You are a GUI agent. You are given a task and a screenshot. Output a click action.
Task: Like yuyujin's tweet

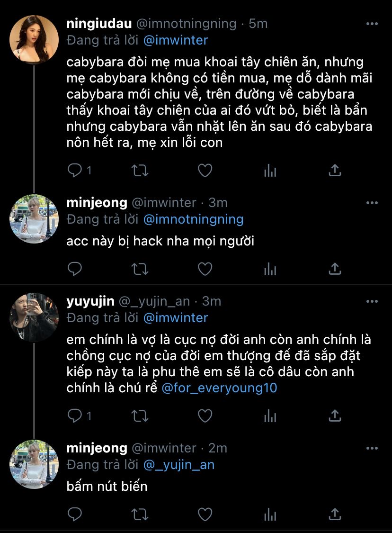point(205,416)
